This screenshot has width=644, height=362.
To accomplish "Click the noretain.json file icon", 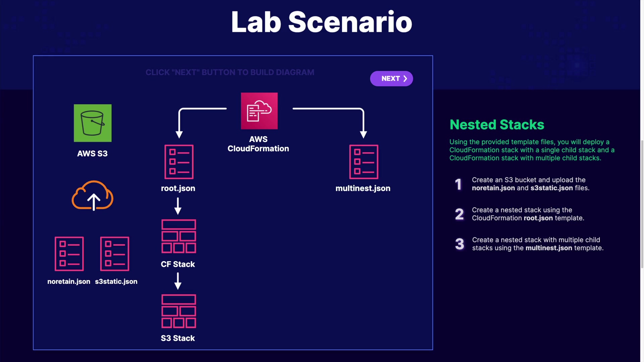I will (69, 254).
